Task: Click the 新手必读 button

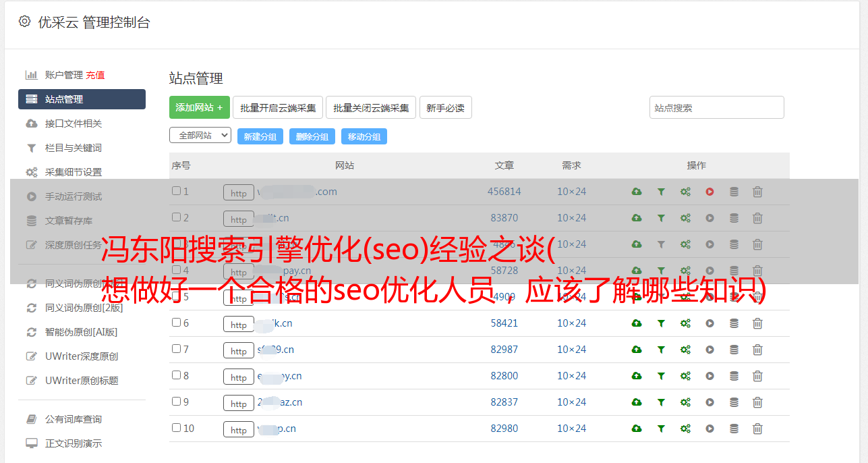Action: point(445,107)
